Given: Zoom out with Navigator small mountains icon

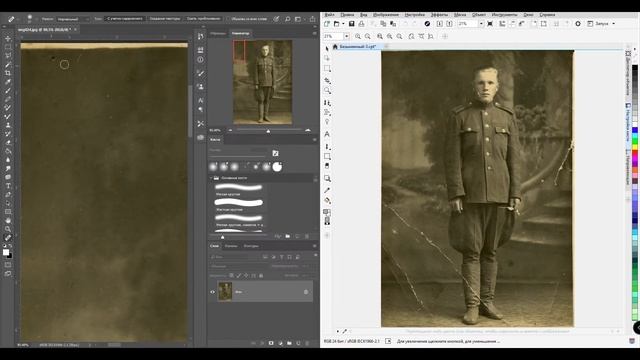Looking at the screenshot, I should pos(230,130).
